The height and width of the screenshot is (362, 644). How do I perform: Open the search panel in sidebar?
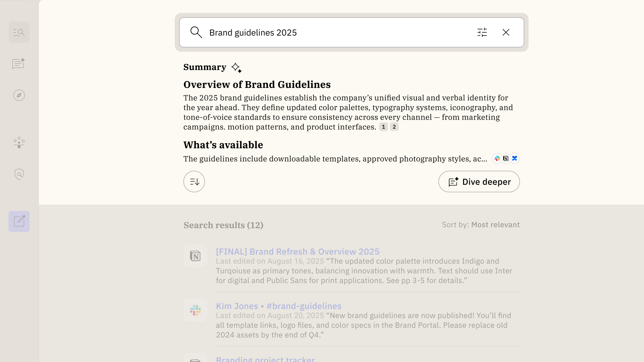(19, 32)
